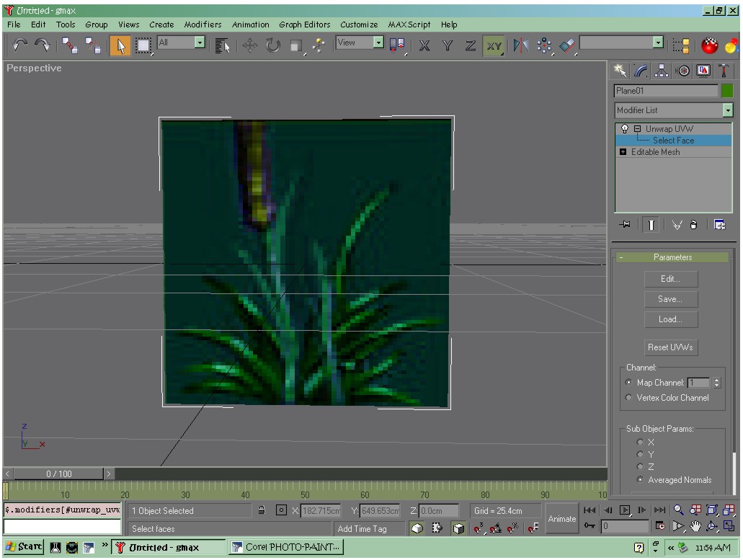Choose the Z sub object axis
Viewport: 743px width, 560px height.
(640, 467)
